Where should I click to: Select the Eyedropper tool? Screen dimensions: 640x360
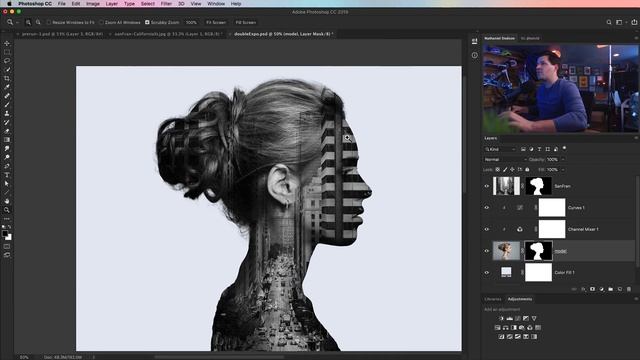(x=7, y=87)
